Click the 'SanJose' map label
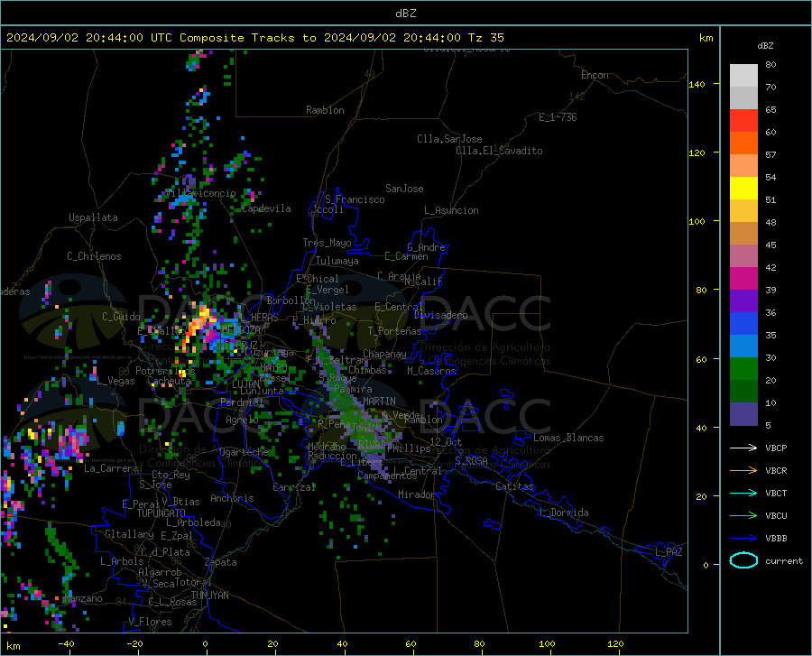This screenshot has width=812, height=656. pyautogui.click(x=404, y=189)
